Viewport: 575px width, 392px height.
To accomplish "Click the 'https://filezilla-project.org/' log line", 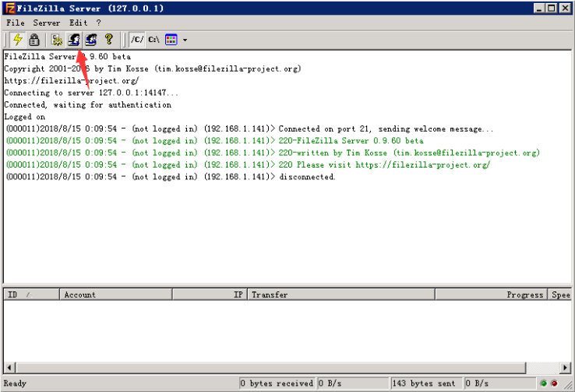I will (x=72, y=81).
